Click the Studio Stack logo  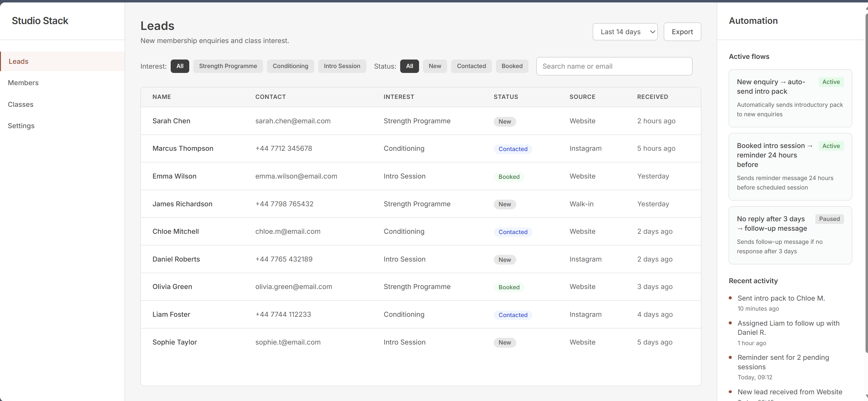(x=40, y=20)
